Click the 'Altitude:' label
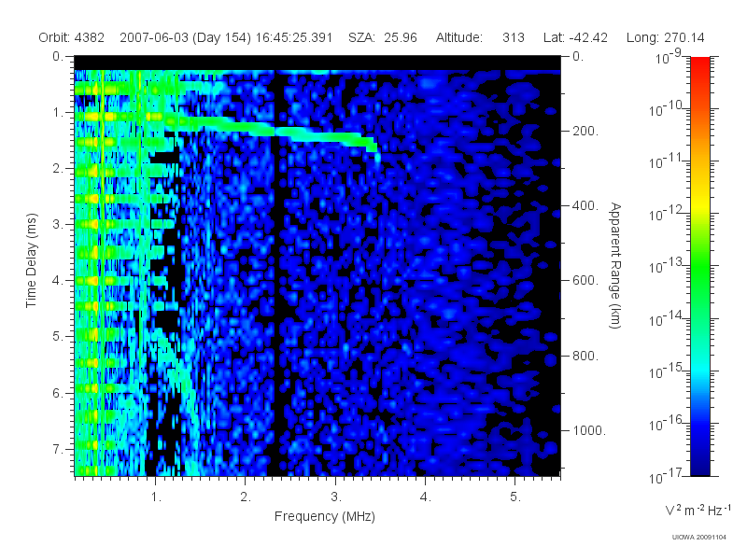The height and width of the screenshot is (560, 747). (458, 37)
